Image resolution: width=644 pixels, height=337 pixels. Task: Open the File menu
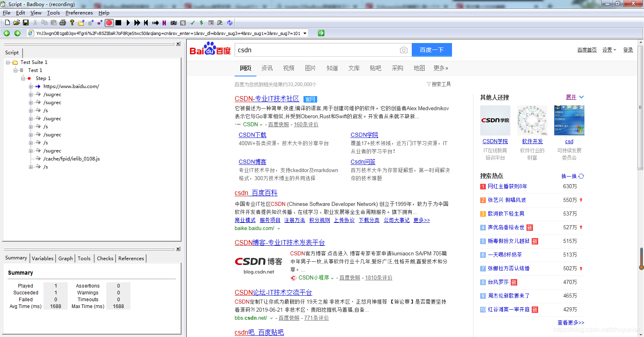6,13
